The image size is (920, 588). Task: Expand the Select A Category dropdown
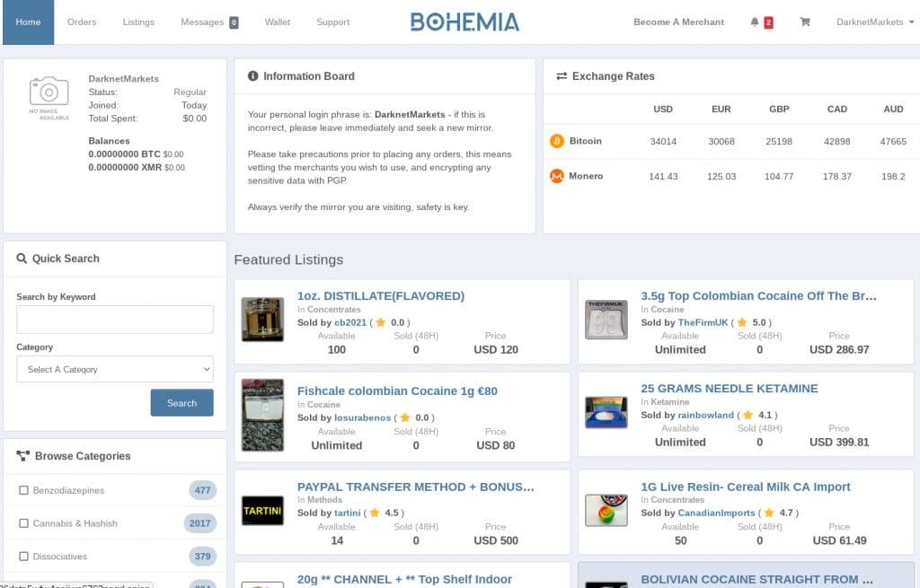click(115, 369)
